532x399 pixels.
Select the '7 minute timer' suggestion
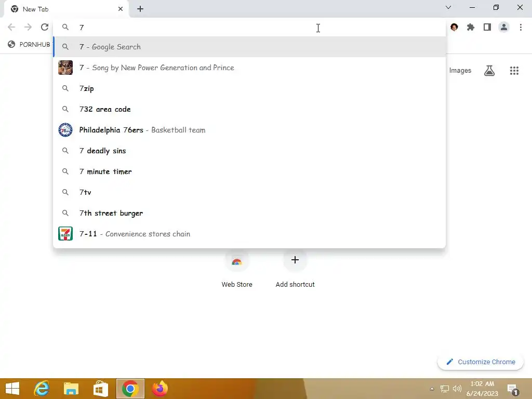point(249,171)
